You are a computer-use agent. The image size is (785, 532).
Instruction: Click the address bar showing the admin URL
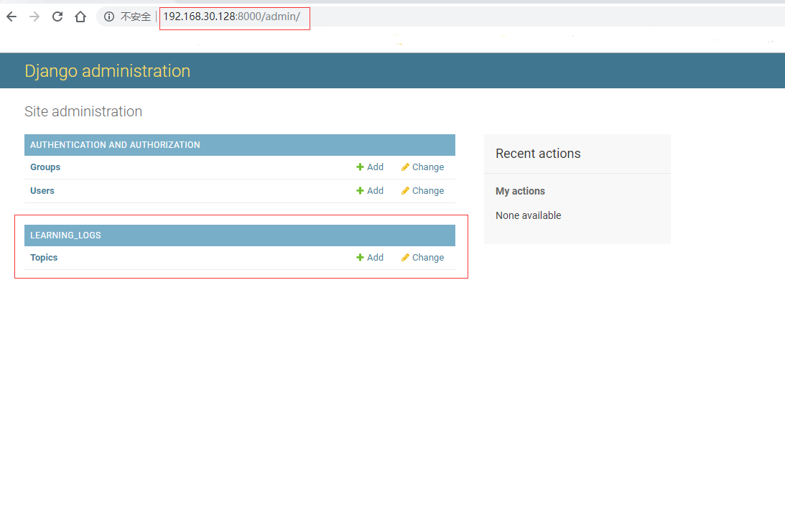tap(233, 17)
